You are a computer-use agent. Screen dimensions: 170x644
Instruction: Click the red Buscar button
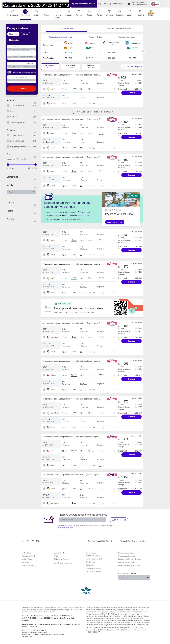[x=22, y=89]
